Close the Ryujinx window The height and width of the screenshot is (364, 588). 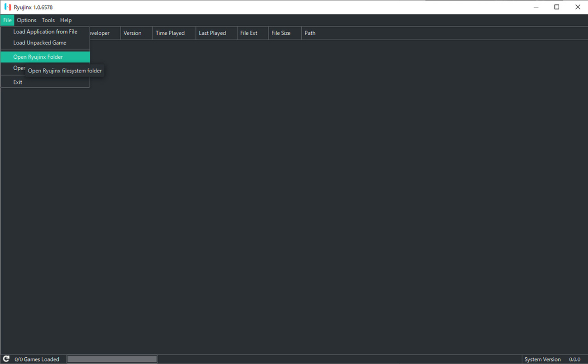578,7
